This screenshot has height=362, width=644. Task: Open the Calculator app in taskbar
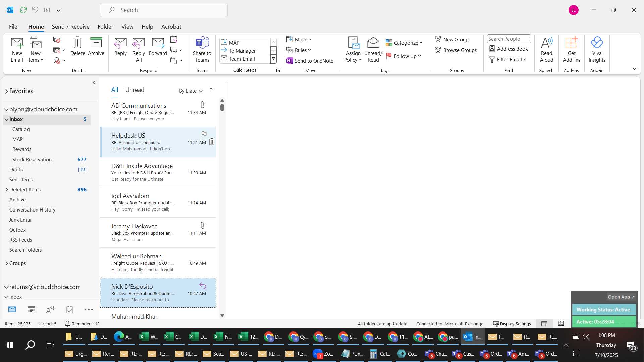click(380, 354)
